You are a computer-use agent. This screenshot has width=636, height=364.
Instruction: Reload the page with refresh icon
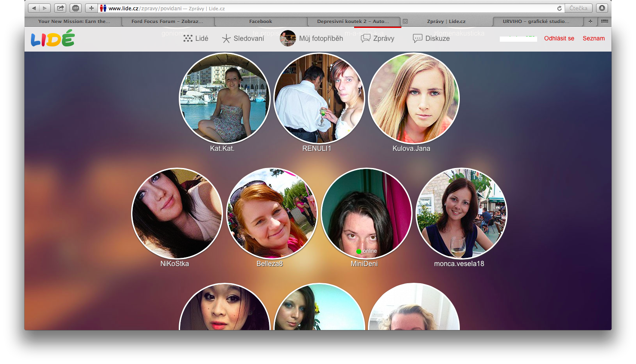coord(559,8)
